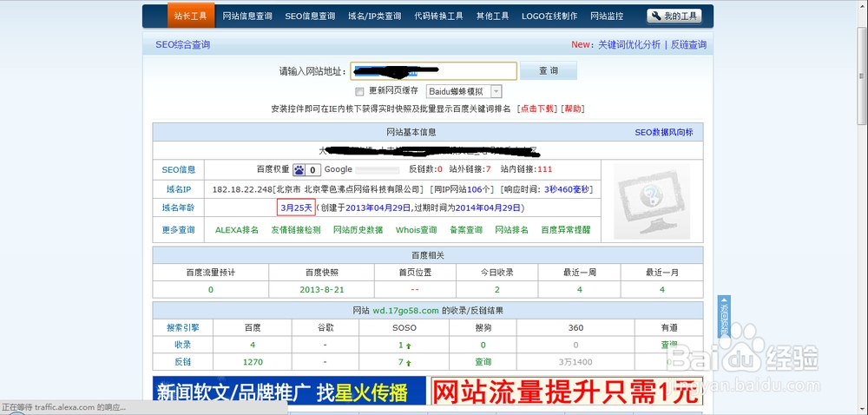The image size is (868, 415).
Task: Click the SEO综合查询 heading link
Action: coord(182,45)
